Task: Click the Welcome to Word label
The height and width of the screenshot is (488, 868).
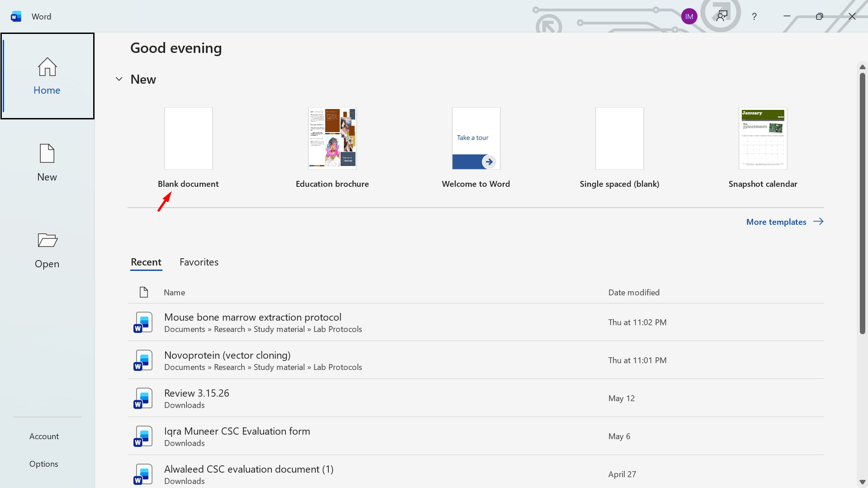Action: coord(476,184)
